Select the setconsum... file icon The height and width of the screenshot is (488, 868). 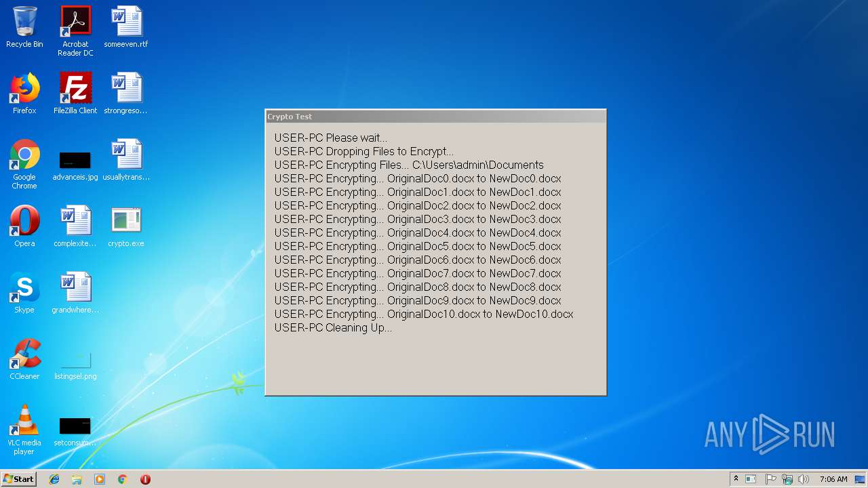(75, 431)
